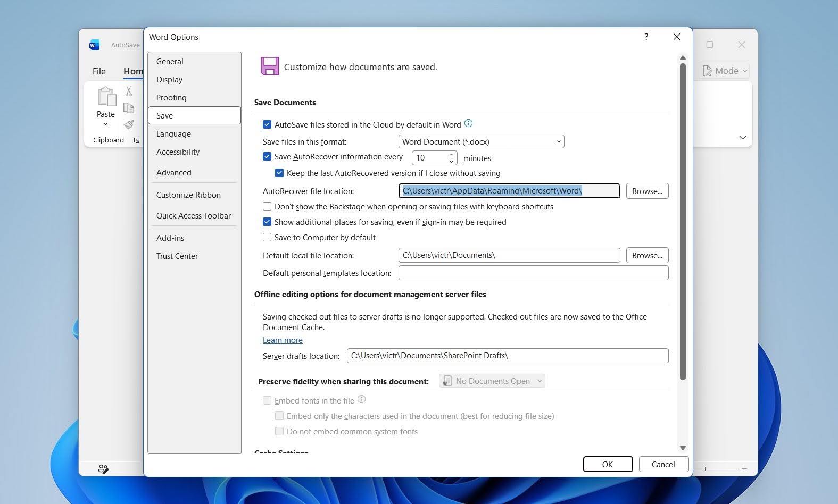Open the Advanced options category

point(194,173)
